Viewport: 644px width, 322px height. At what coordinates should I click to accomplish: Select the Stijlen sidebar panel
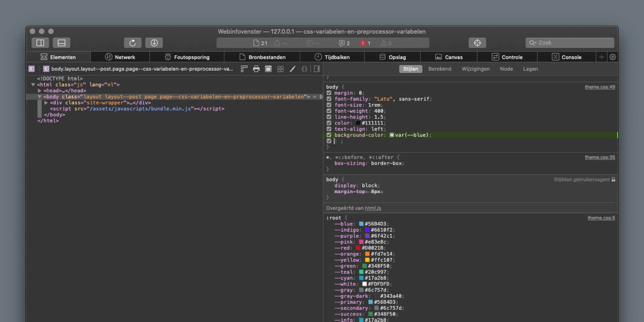point(411,69)
